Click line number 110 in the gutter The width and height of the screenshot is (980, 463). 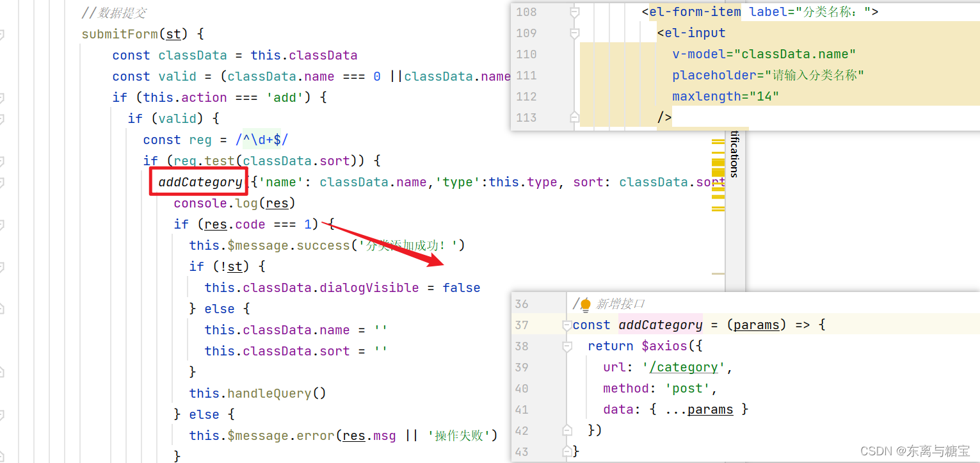point(526,54)
